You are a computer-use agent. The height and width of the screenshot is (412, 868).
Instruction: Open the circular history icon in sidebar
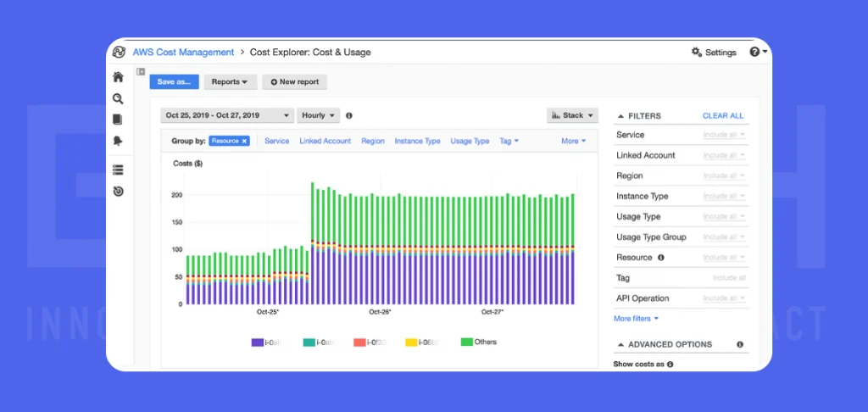click(x=118, y=192)
